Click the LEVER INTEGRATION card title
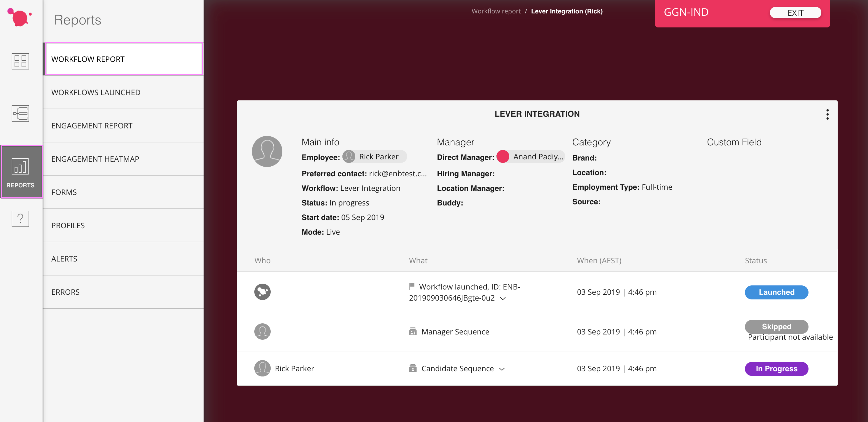 [537, 114]
